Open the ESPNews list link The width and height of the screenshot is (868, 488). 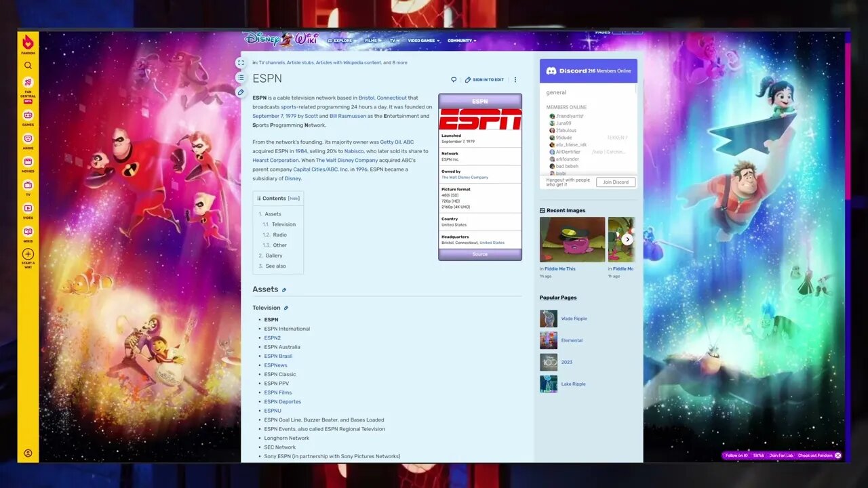click(275, 365)
